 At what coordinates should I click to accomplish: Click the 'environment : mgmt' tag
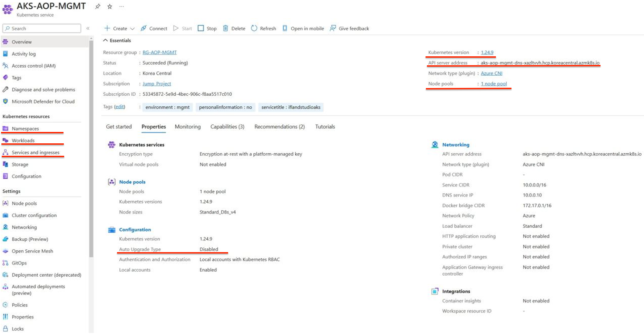[167, 107]
